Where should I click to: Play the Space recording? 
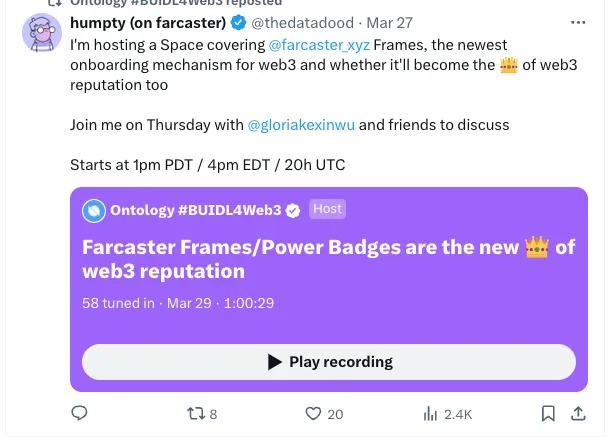click(x=329, y=362)
